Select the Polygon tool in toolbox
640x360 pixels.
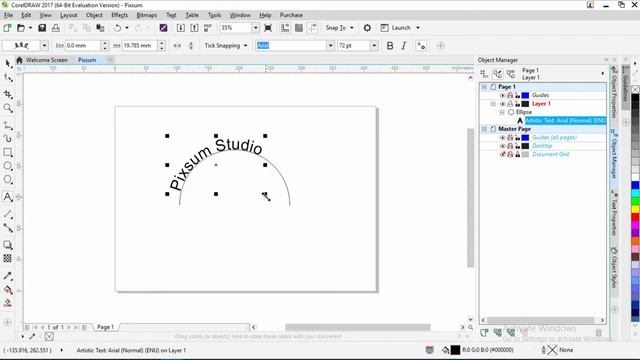point(8,180)
